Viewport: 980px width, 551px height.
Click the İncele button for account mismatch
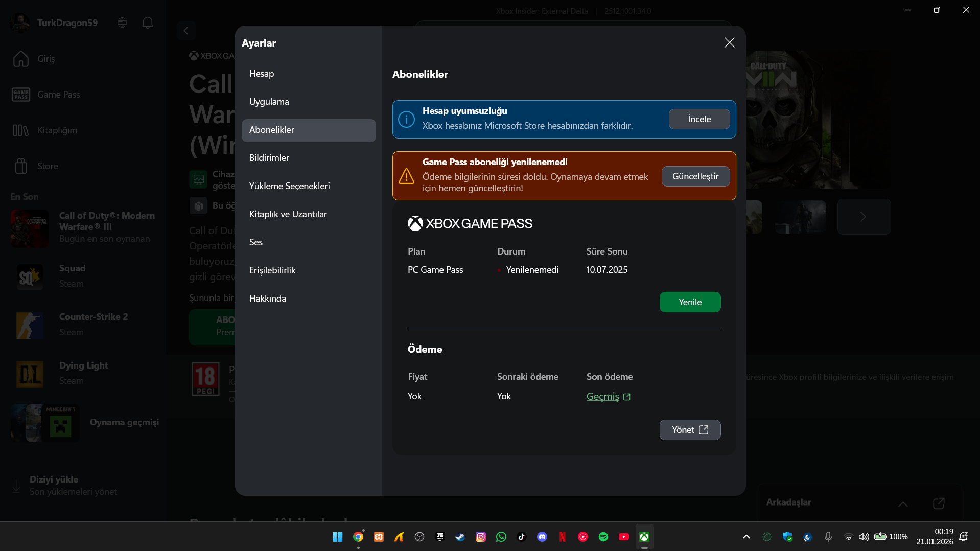point(699,119)
